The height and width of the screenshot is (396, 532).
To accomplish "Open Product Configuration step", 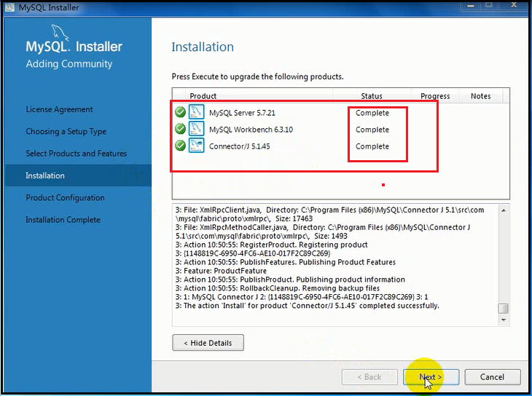I will click(65, 198).
